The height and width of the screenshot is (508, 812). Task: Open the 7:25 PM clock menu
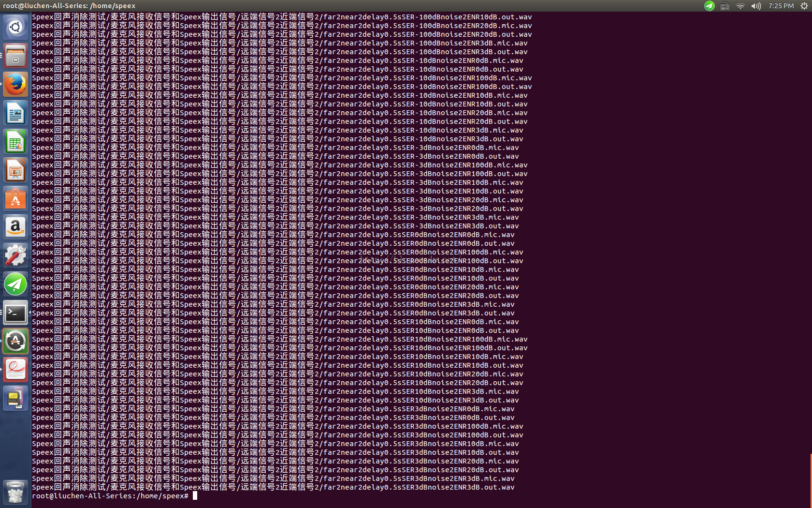coord(781,6)
